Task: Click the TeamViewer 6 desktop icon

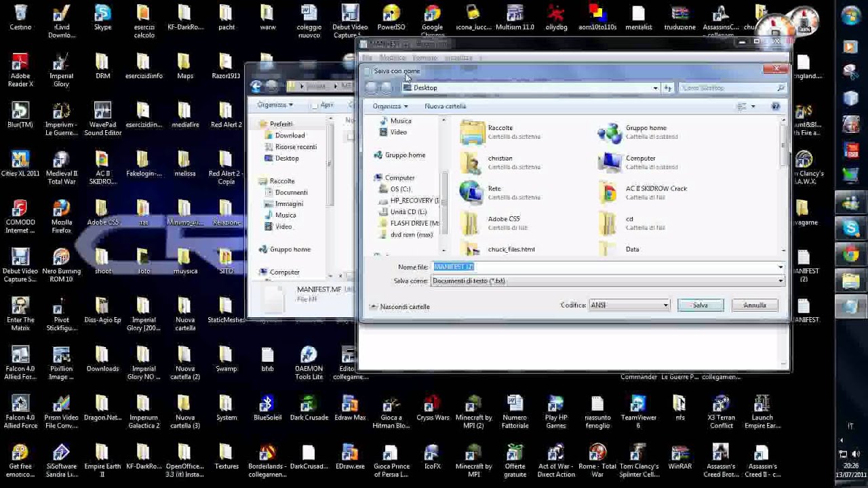Action: click(638, 412)
